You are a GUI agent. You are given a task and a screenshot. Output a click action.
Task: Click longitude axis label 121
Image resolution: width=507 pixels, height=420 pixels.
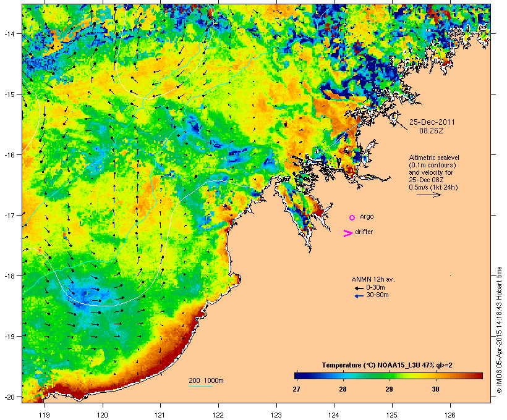click(x=160, y=415)
